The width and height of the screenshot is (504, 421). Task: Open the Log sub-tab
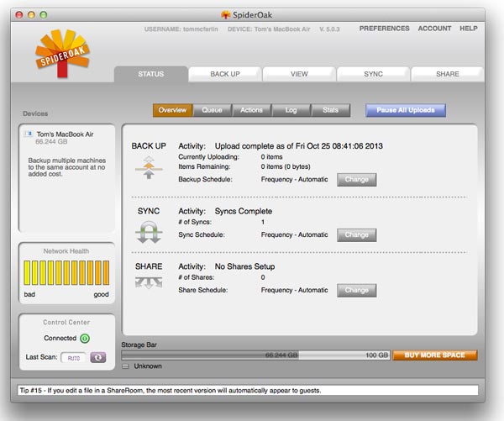[291, 110]
